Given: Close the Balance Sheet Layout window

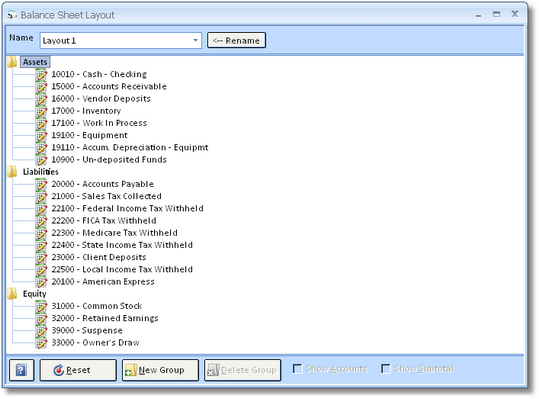Looking at the screenshot, I should (515, 14).
